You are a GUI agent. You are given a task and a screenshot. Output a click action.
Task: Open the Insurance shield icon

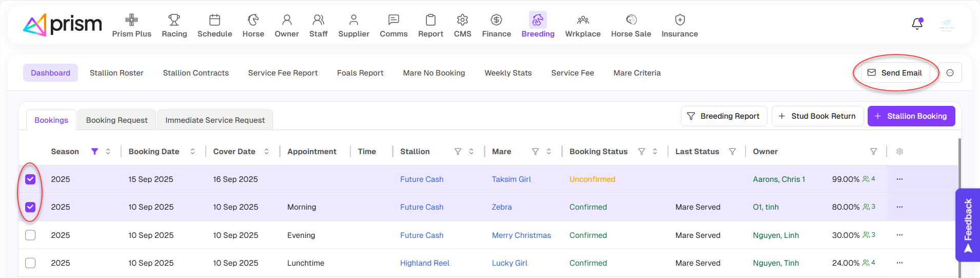point(679,20)
